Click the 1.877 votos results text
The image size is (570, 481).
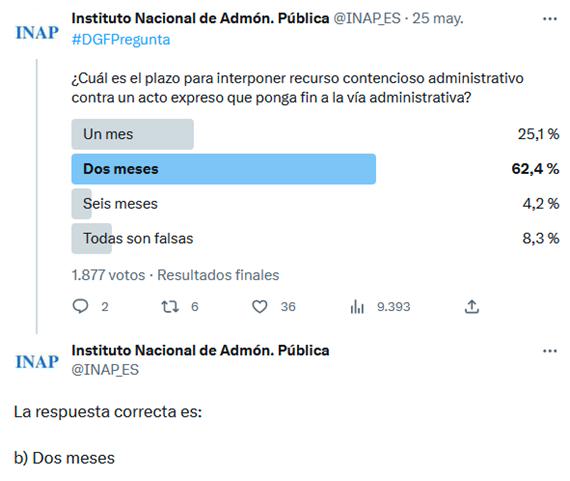click(x=108, y=275)
